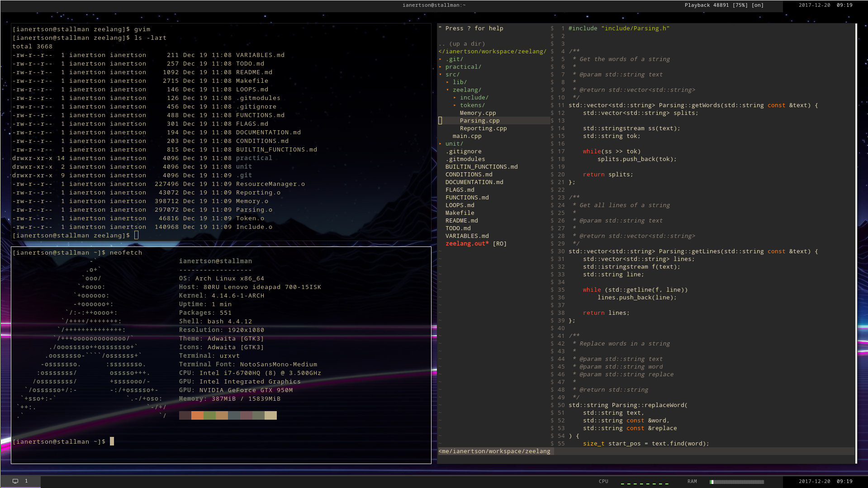868x488 pixels.
Task: Open FLAGS.md in the file tree
Action: 460,190
